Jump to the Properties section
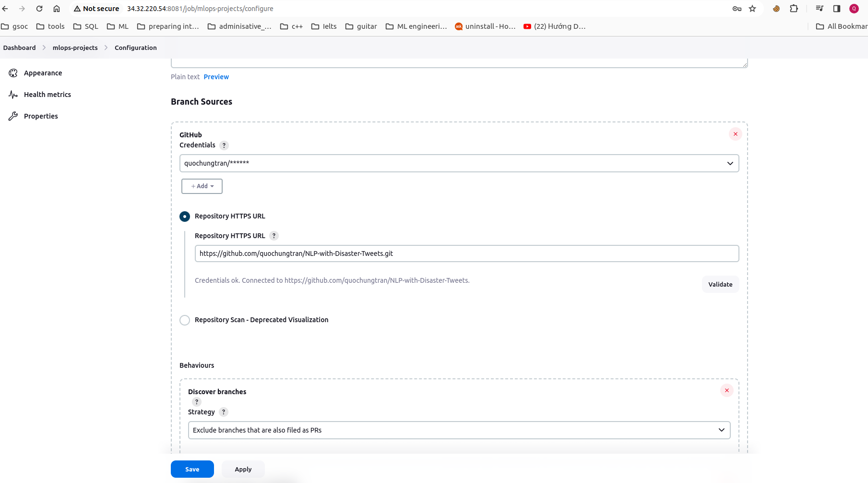This screenshot has width=868, height=483. (41, 116)
